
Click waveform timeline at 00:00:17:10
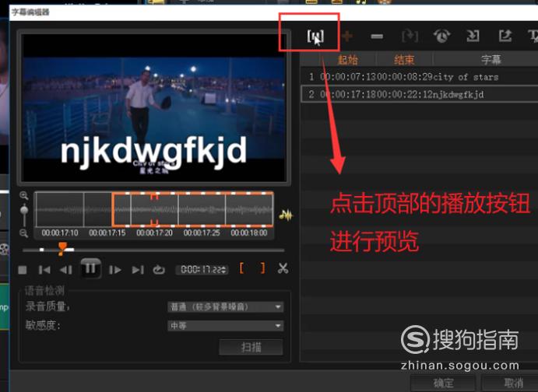tap(60, 233)
